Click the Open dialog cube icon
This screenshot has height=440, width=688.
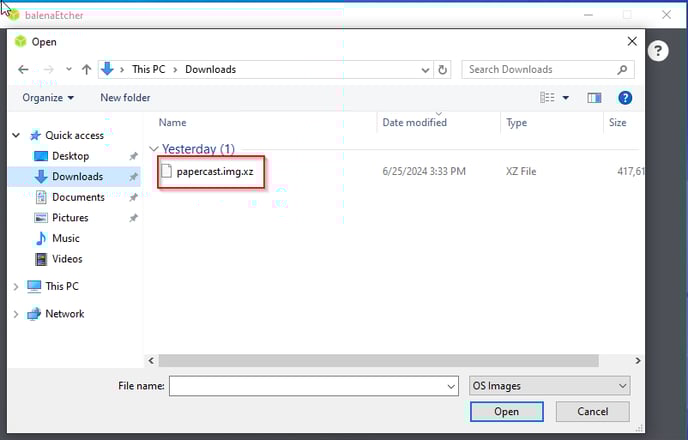point(20,41)
